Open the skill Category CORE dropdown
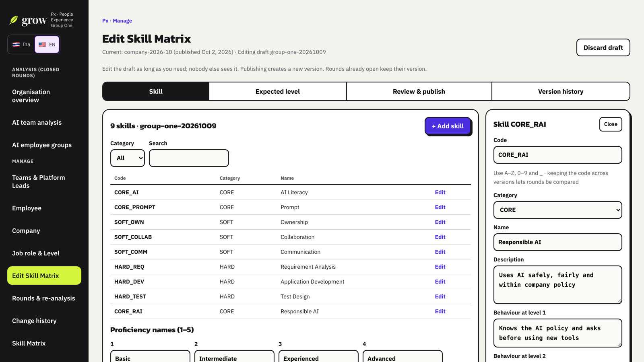 pyautogui.click(x=557, y=210)
